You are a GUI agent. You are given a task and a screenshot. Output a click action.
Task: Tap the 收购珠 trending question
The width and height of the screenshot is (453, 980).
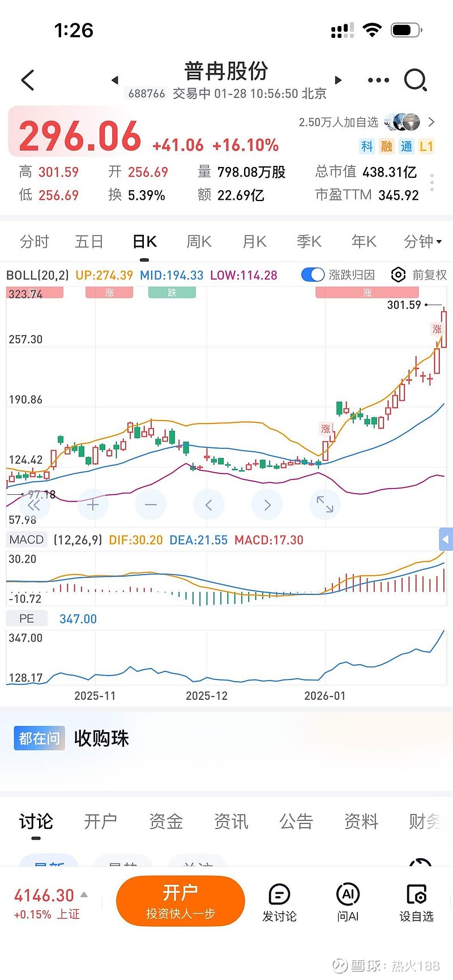[x=101, y=738]
